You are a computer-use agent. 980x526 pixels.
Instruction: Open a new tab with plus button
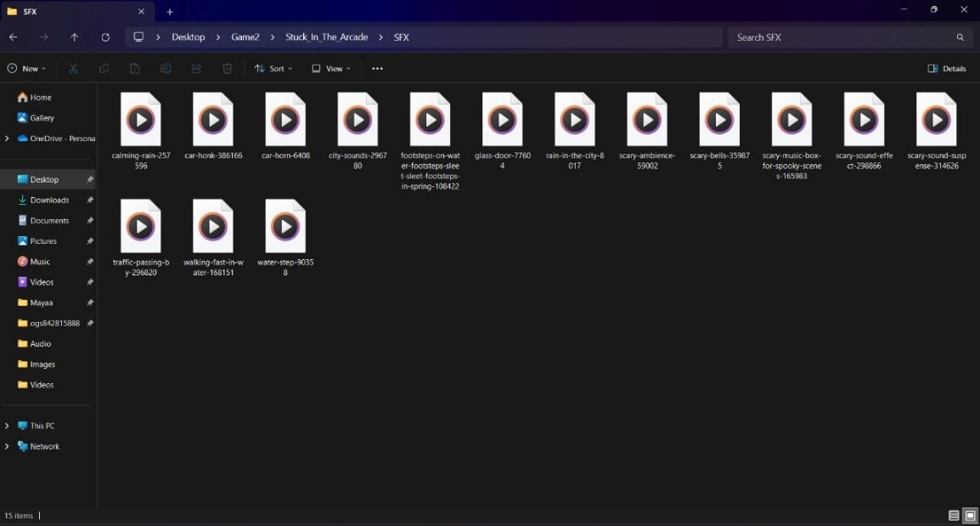point(169,12)
